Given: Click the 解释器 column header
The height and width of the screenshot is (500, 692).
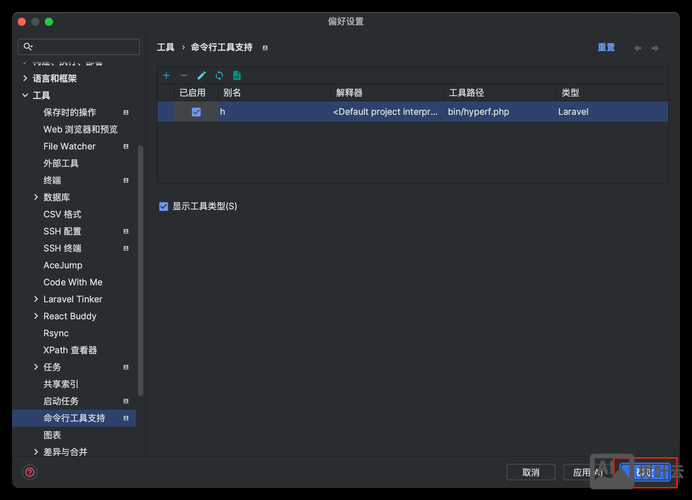Looking at the screenshot, I should pos(387,93).
